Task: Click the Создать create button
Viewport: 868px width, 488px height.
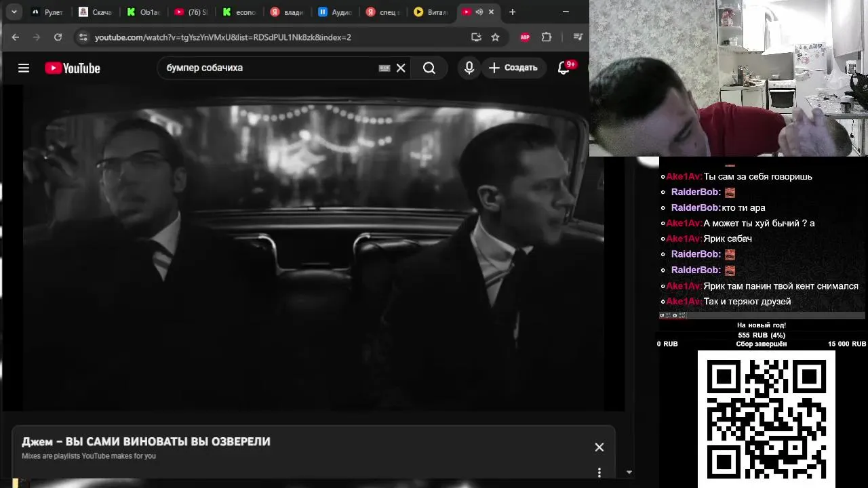Action: [513, 68]
